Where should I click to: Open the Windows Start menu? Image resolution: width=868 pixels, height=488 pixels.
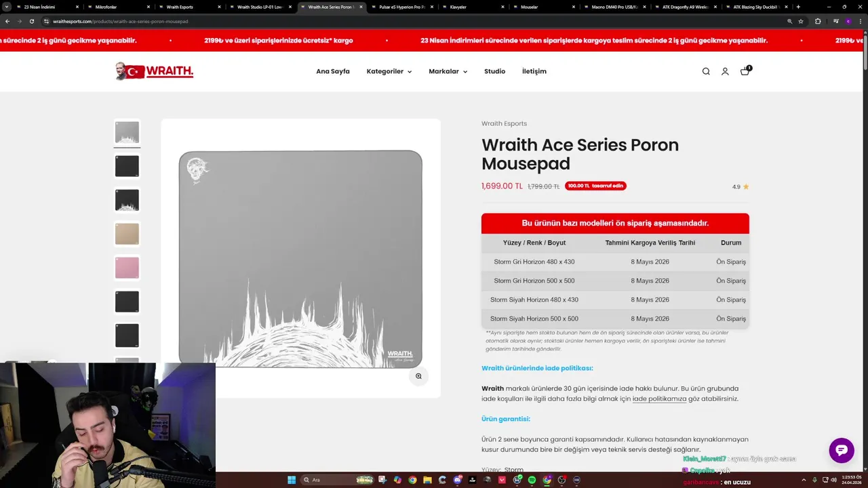[292, 480]
